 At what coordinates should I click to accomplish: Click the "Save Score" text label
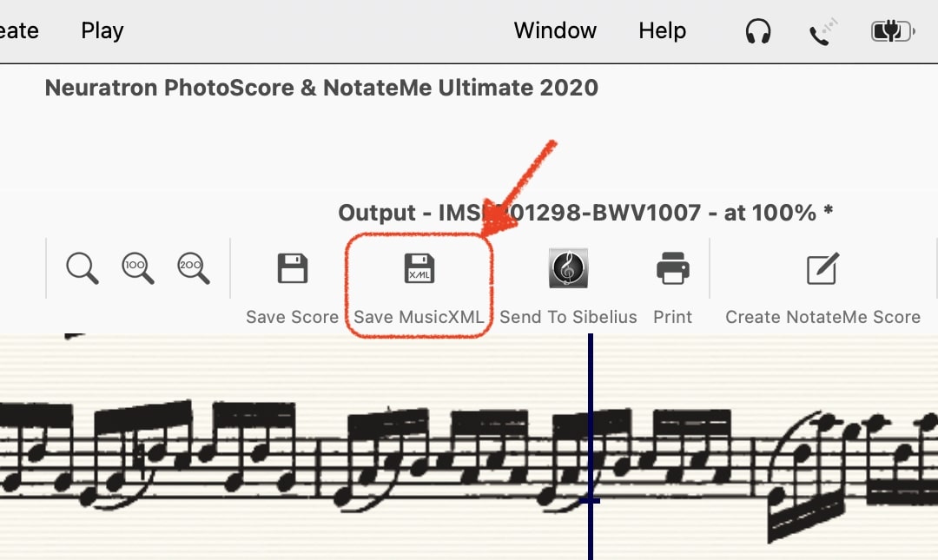point(292,317)
